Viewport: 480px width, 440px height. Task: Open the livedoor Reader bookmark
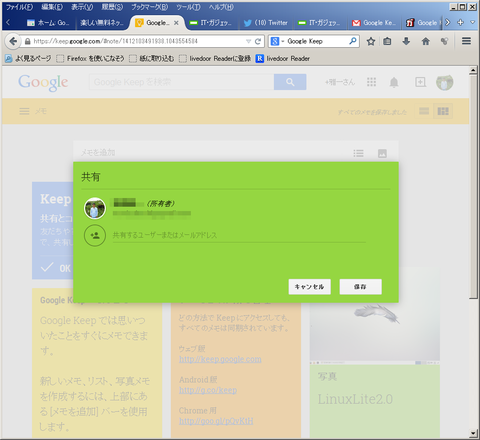(x=283, y=59)
